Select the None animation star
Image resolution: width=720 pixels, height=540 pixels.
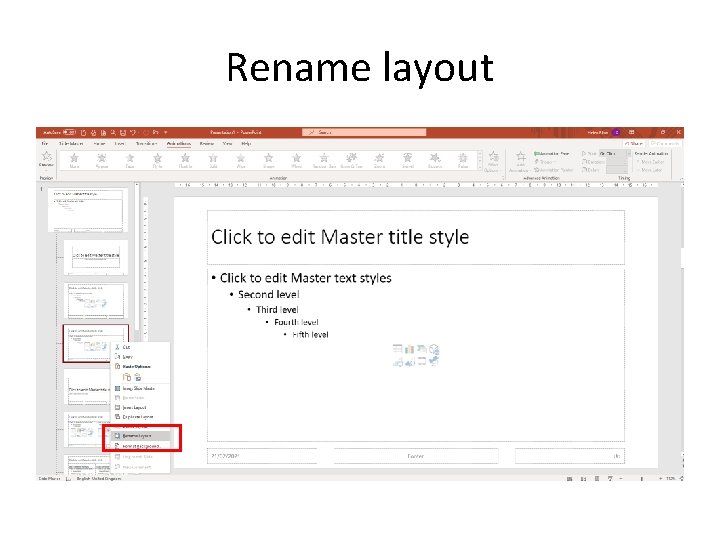pyautogui.click(x=74, y=161)
